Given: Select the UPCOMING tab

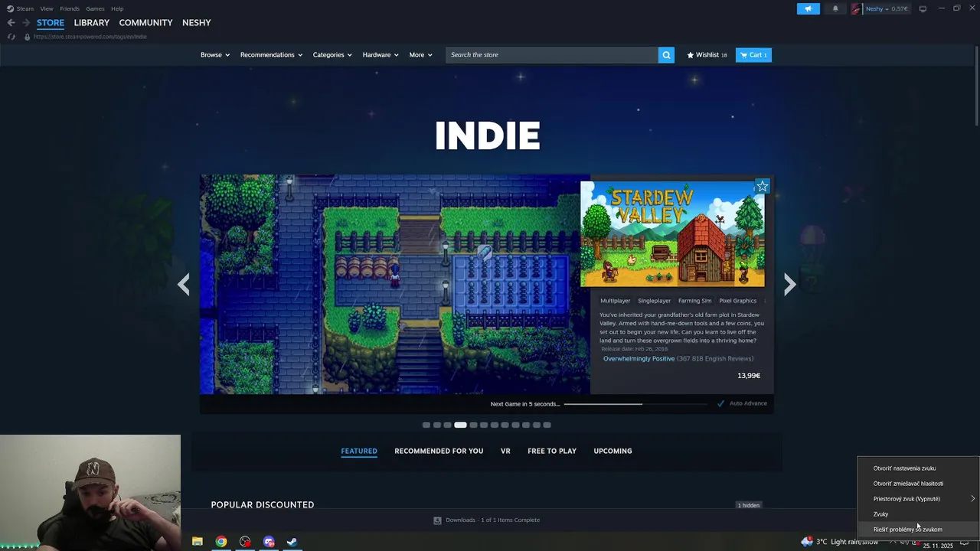Looking at the screenshot, I should click(612, 452).
